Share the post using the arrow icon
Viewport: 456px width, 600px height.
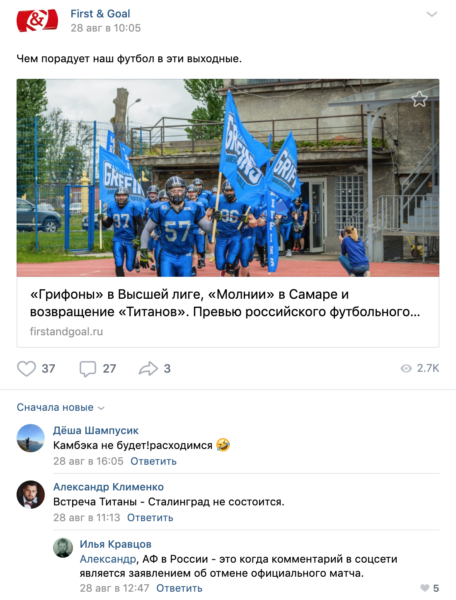coord(148,368)
